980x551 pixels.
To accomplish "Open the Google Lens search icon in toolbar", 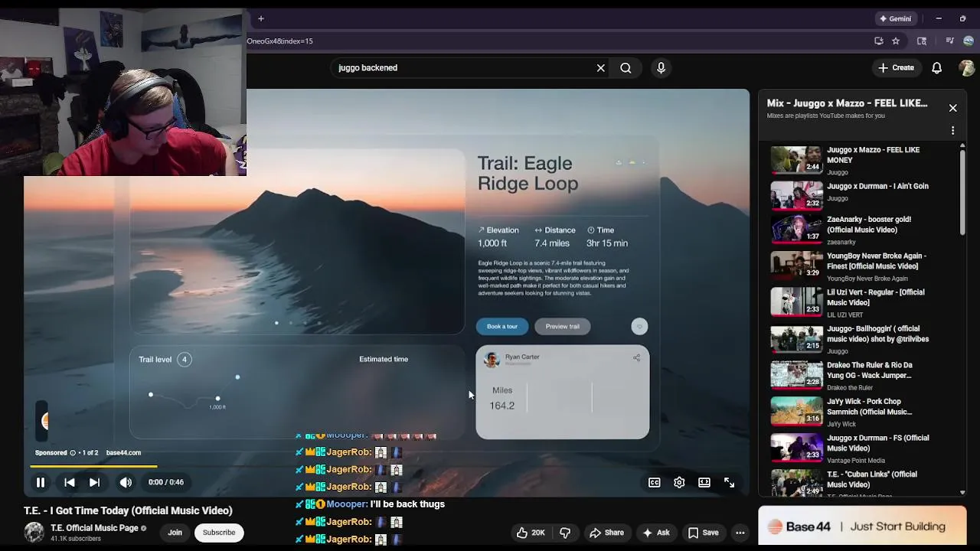I will coord(922,41).
